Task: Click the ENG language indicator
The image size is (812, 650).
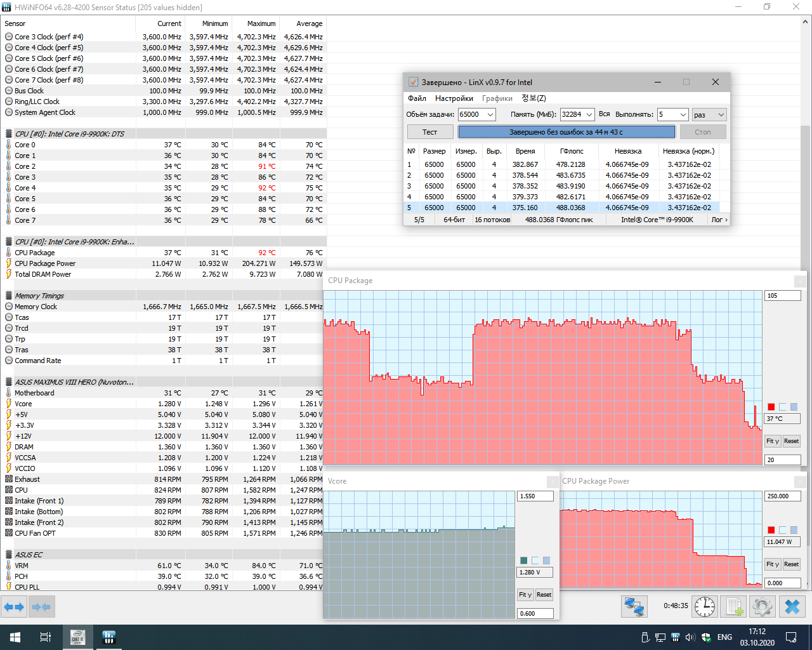Action: tap(724, 637)
